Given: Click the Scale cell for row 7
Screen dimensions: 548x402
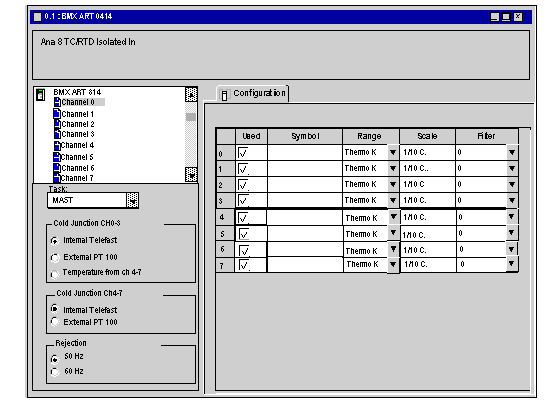Looking at the screenshot, I should click(428, 265).
